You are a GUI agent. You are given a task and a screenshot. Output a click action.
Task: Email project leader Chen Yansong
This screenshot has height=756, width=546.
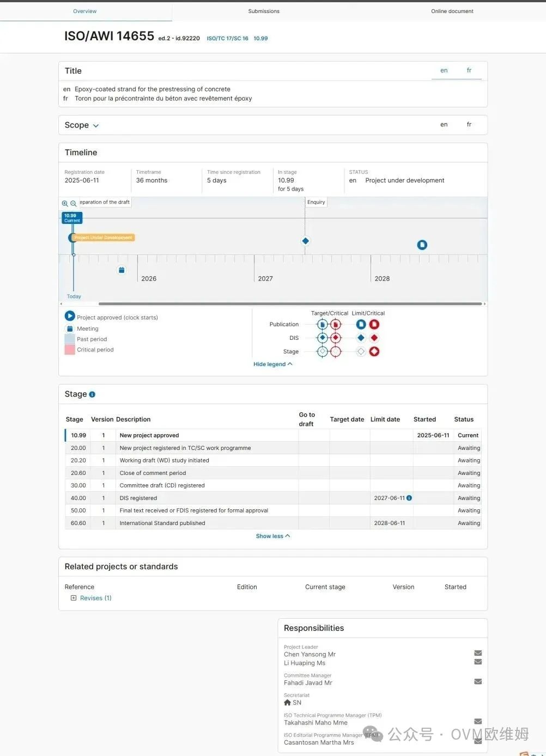click(x=478, y=653)
